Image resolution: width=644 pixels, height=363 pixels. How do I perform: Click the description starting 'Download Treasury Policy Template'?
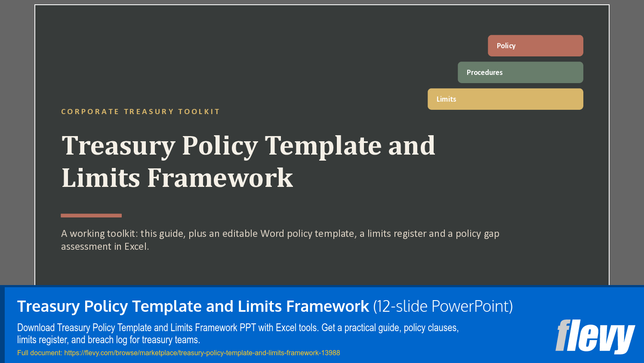[238, 334]
